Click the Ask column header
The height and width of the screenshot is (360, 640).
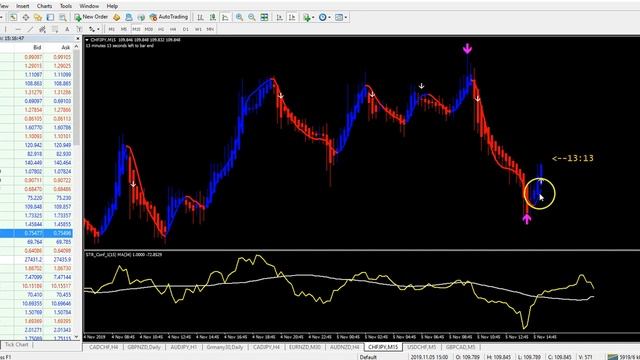click(x=65, y=48)
